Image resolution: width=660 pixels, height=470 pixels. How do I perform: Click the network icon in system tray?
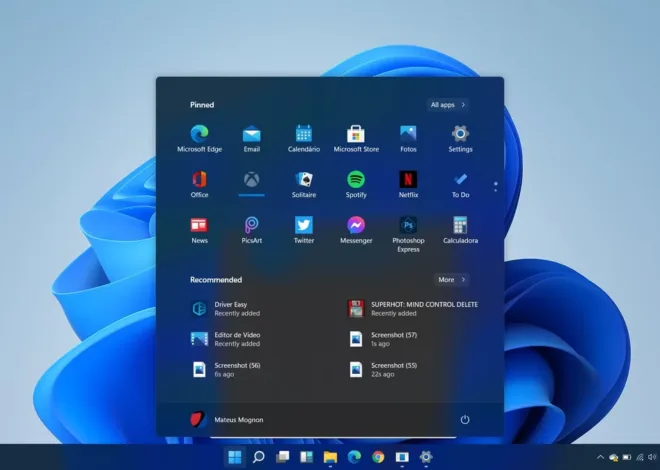[x=640, y=457]
